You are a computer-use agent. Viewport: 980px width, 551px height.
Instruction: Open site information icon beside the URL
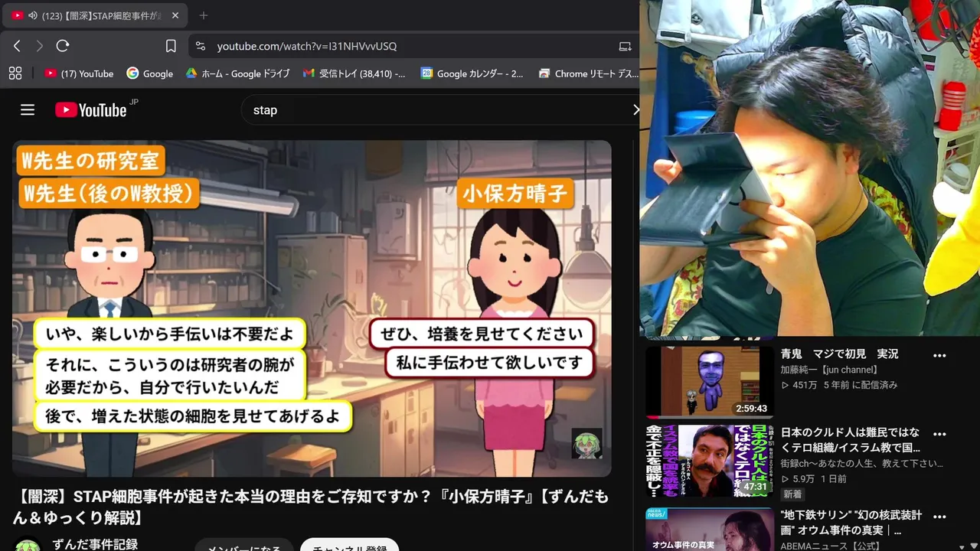coord(201,46)
